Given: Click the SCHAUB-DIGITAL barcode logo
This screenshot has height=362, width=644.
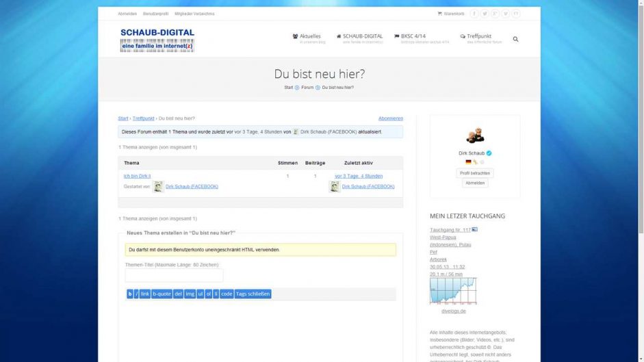Looking at the screenshot, I should coord(157,40).
